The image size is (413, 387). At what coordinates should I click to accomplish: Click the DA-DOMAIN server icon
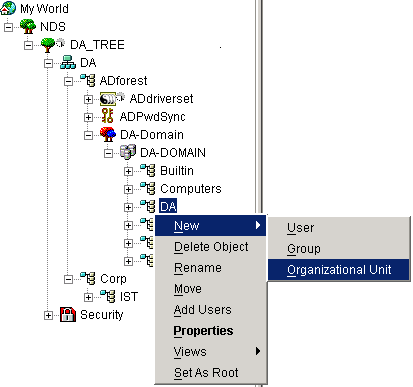[128, 152]
